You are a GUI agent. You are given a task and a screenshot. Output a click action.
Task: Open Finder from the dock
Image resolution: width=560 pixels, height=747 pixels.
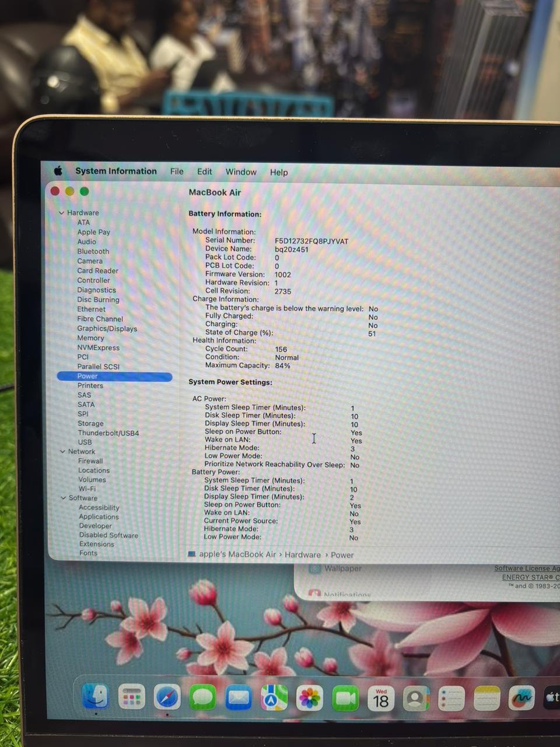click(96, 696)
